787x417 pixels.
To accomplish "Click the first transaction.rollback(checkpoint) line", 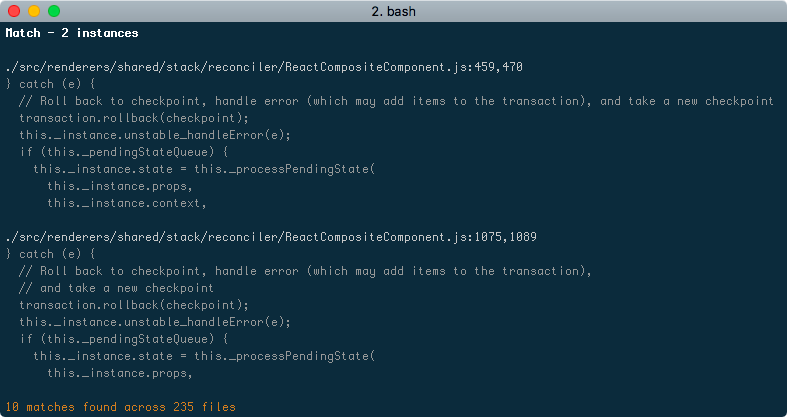I will coord(134,118).
